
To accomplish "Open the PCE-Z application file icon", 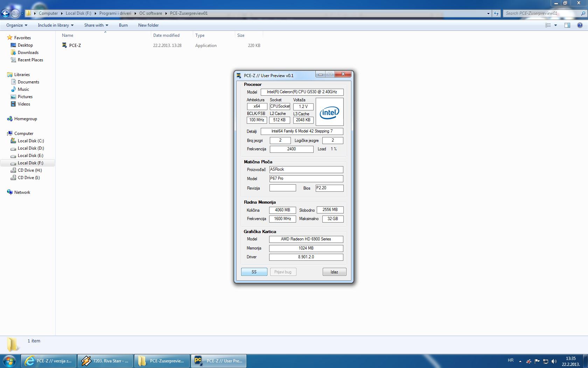I will [x=64, y=45].
